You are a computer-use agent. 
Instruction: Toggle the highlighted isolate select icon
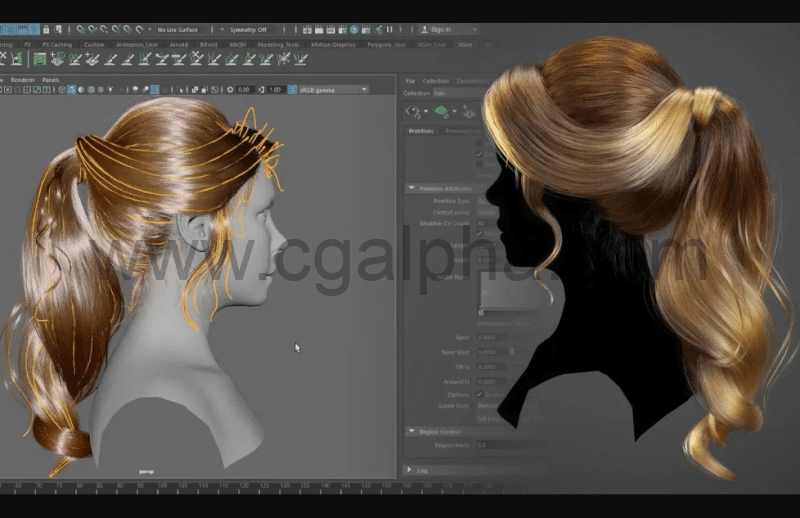tap(155, 90)
